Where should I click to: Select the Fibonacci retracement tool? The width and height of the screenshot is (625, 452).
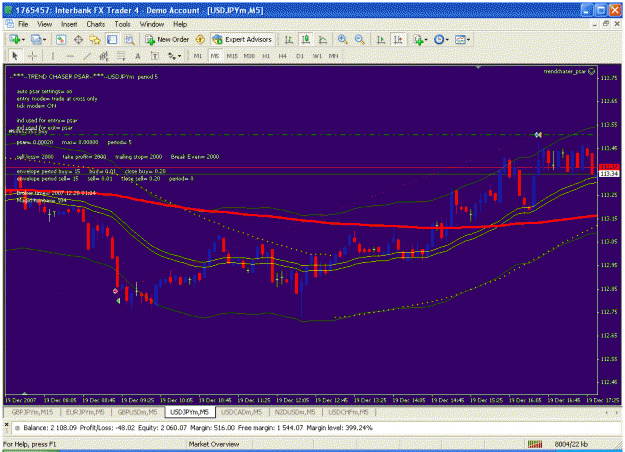coord(121,56)
